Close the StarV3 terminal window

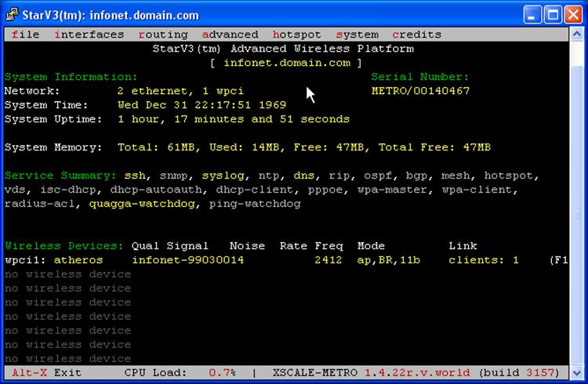click(573, 15)
